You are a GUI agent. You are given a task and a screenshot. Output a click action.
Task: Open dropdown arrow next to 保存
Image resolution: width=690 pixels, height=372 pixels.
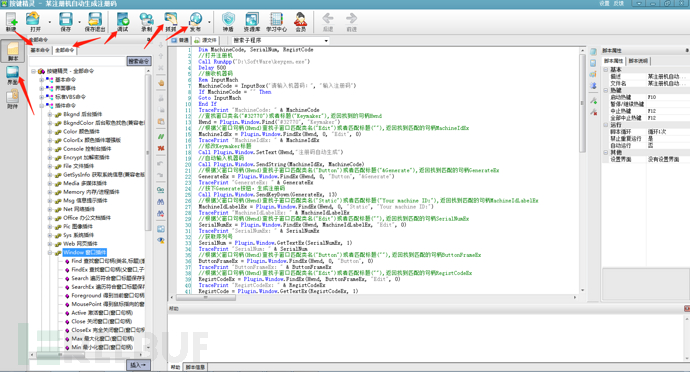[80, 22]
